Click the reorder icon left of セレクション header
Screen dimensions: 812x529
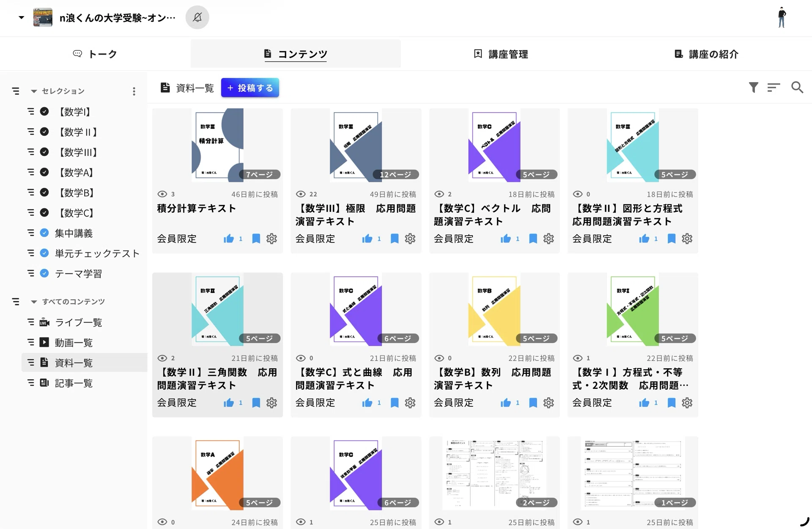[x=16, y=91]
